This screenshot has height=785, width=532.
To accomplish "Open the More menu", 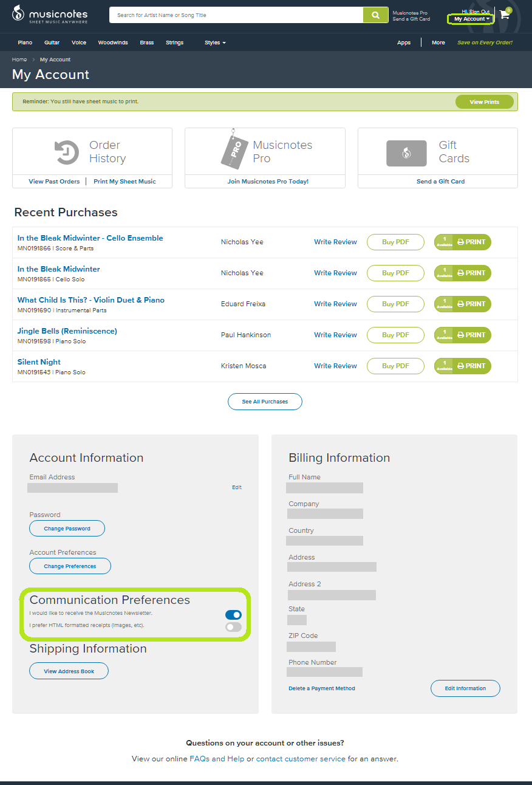I will (x=438, y=42).
